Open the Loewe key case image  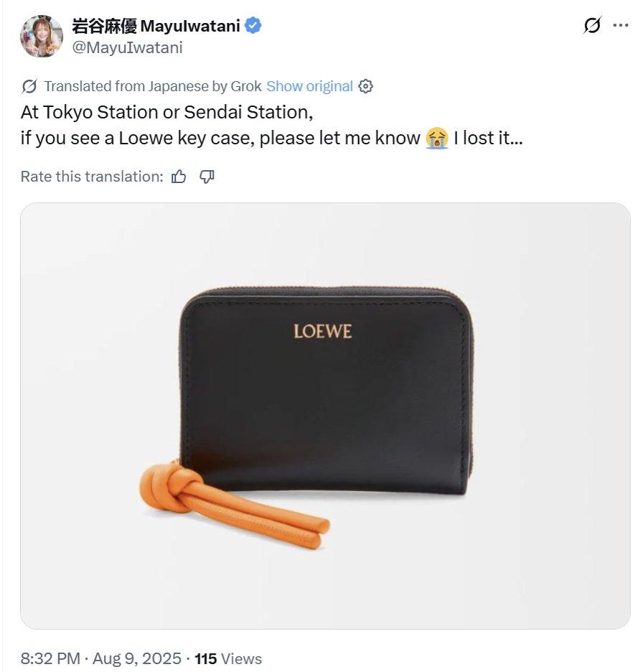[325, 416]
